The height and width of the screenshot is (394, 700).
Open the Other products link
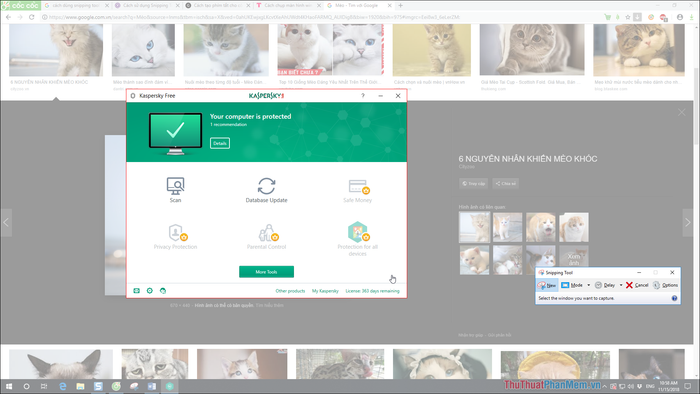tap(290, 291)
